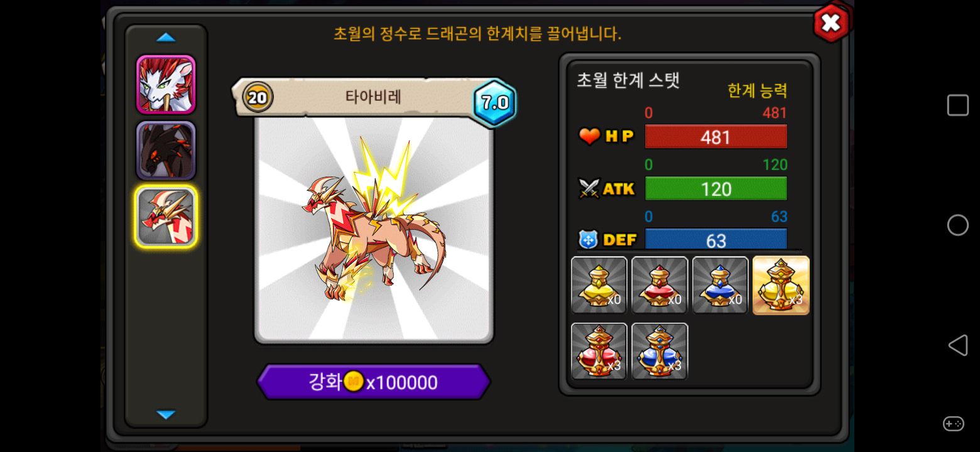This screenshot has width=980, height=452.
Task: Choose the black dragon portrait
Action: point(166,151)
